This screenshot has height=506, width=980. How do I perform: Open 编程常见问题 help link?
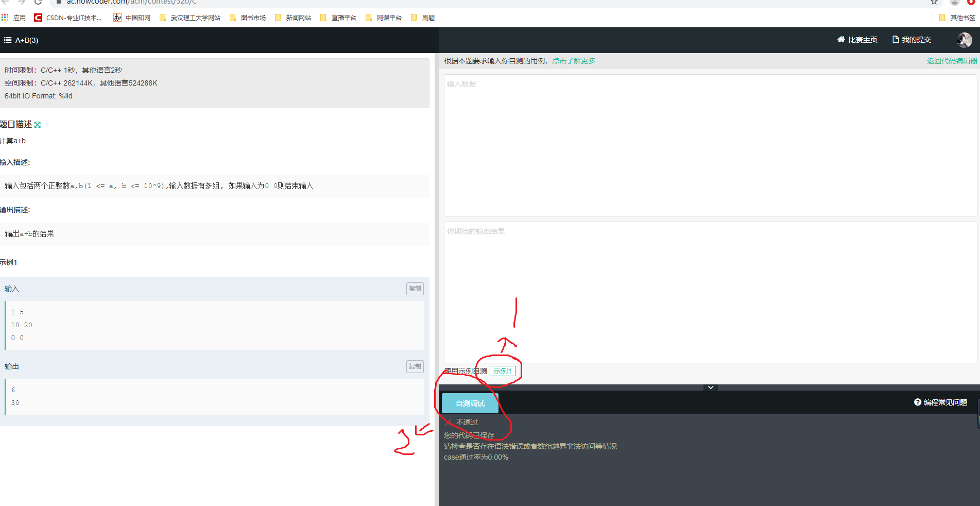click(x=941, y=402)
